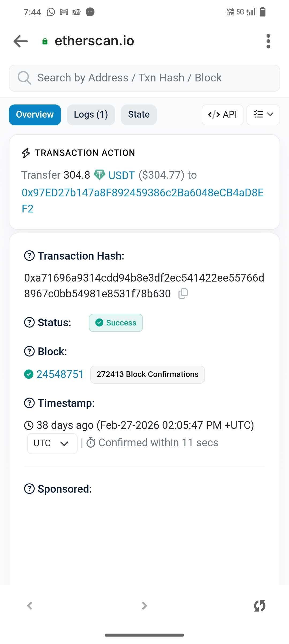Open recipient address 0x97ED27b1... link
Viewport: 289px width, 644px height.
point(142,193)
